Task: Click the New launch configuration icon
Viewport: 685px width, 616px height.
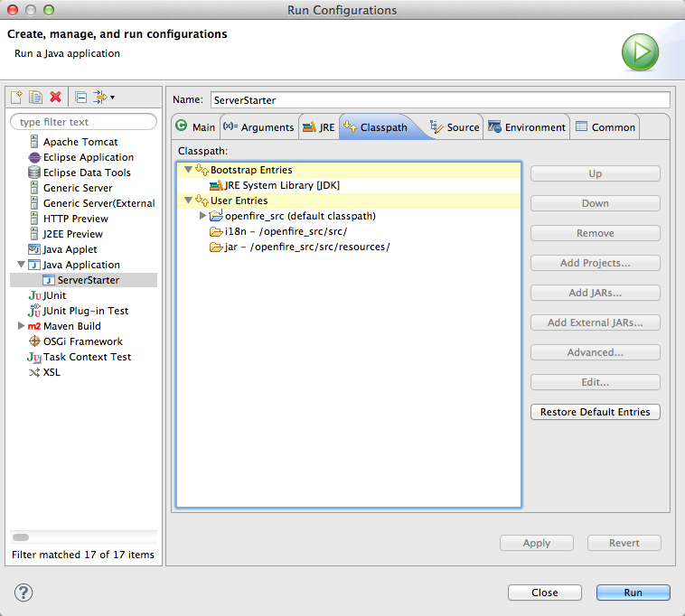Action: click(x=16, y=97)
